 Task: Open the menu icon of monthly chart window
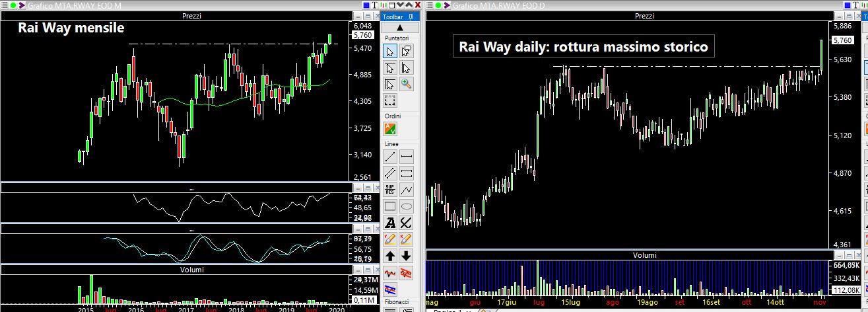4,5
